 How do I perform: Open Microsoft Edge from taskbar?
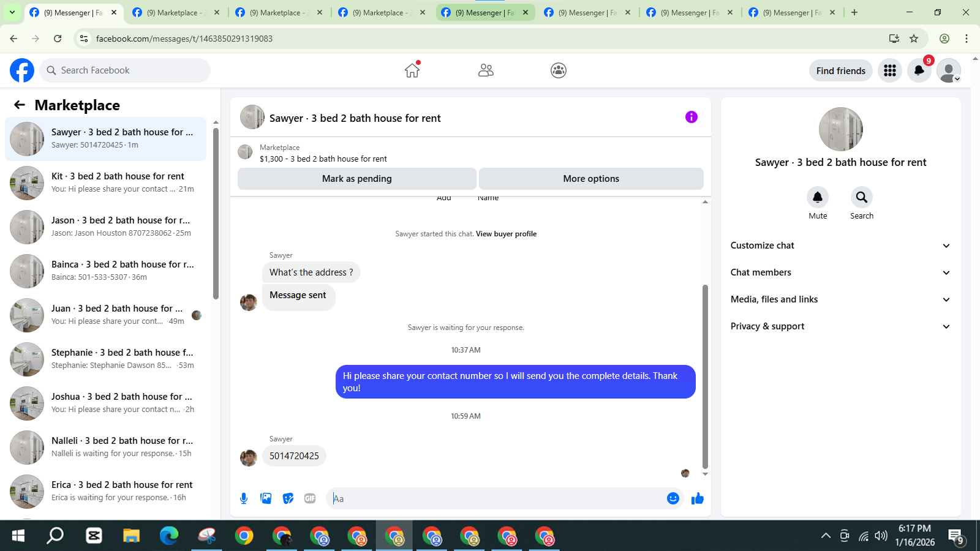point(169,536)
